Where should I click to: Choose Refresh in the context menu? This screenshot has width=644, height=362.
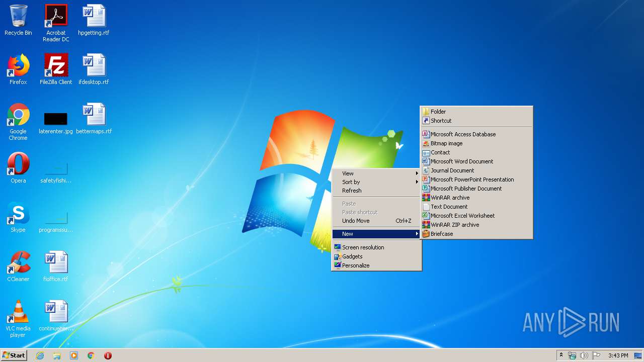(376, 191)
